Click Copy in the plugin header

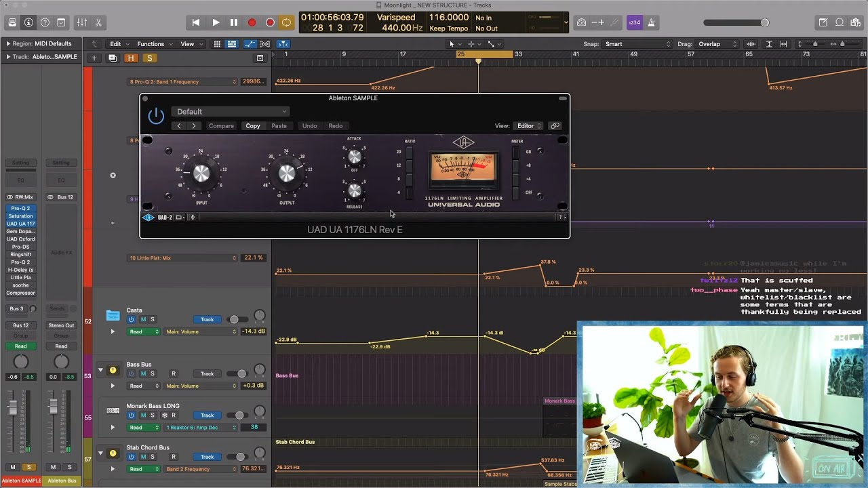tap(253, 126)
